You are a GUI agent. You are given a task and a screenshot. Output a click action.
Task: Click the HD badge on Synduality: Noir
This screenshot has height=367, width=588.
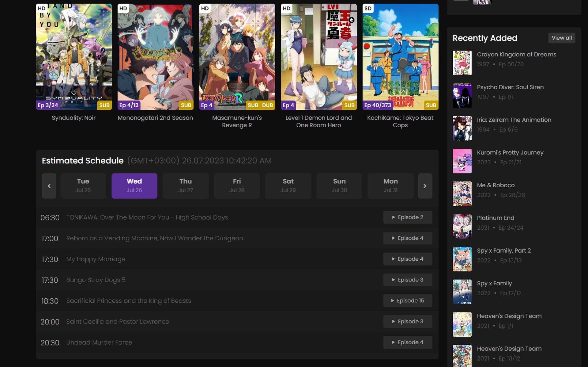[x=42, y=9]
